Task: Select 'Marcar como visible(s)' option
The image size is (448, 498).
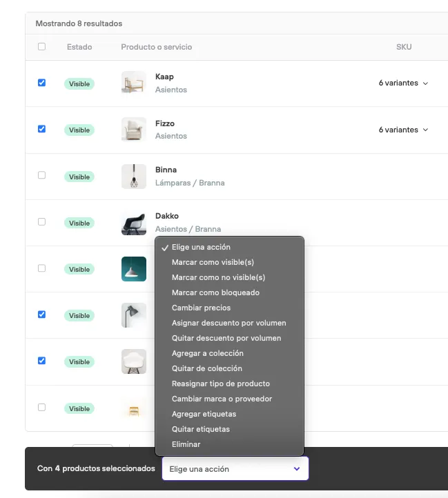Action: click(229, 262)
